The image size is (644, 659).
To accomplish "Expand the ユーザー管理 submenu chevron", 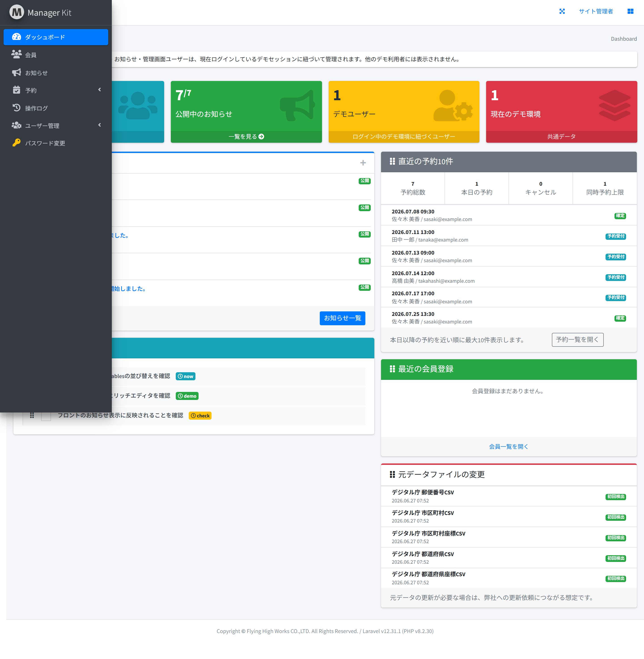I will [100, 125].
